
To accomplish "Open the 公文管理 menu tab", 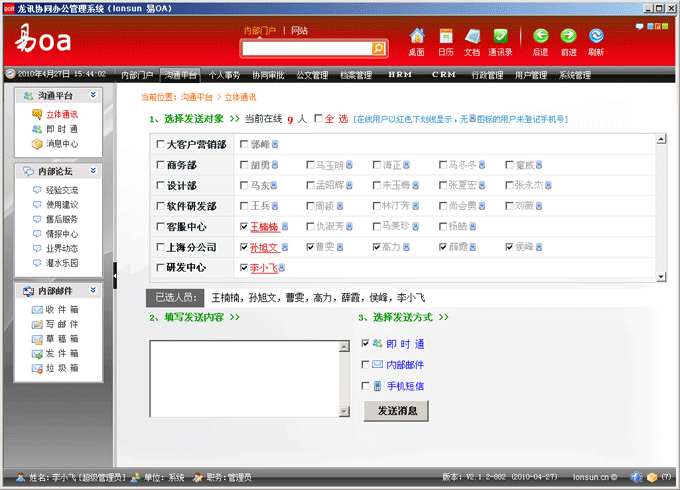I will pos(312,75).
